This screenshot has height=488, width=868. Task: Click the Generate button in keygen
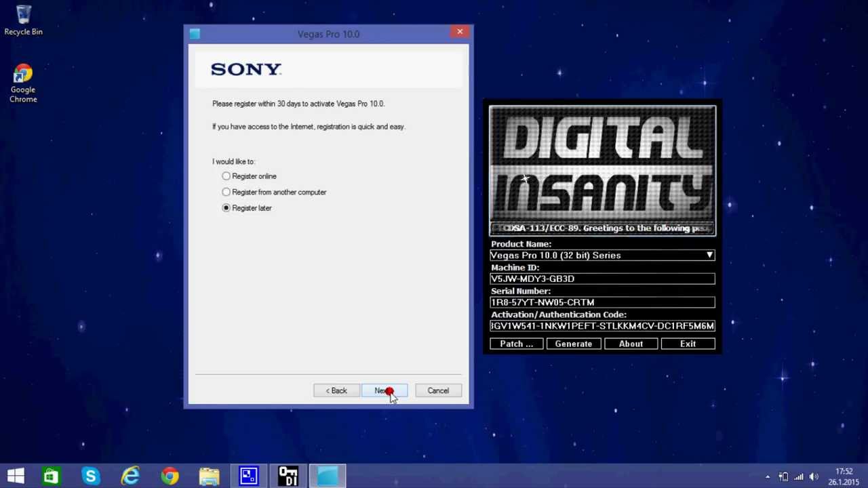pyautogui.click(x=574, y=344)
